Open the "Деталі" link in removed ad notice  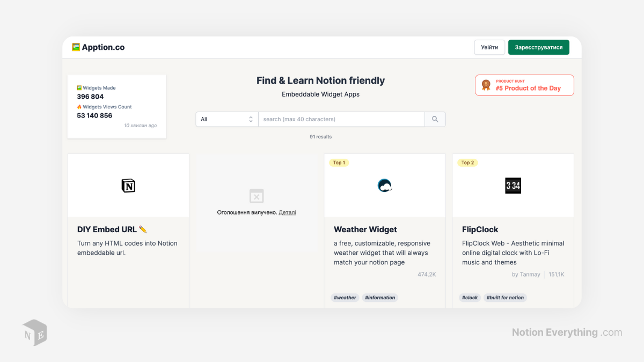point(287,212)
